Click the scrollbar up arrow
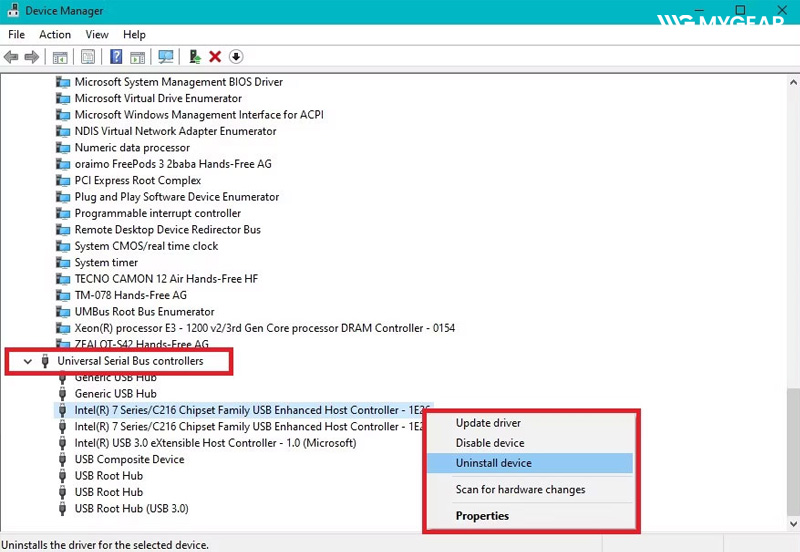This screenshot has height=552, width=800. point(793,82)
